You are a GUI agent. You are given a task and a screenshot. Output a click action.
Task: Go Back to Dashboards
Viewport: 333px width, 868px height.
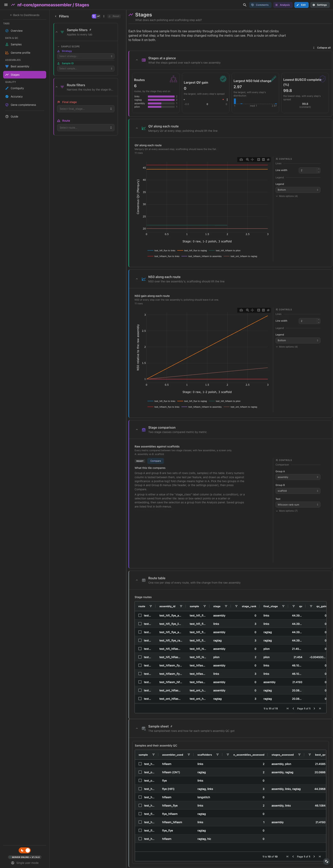[25, 15]
